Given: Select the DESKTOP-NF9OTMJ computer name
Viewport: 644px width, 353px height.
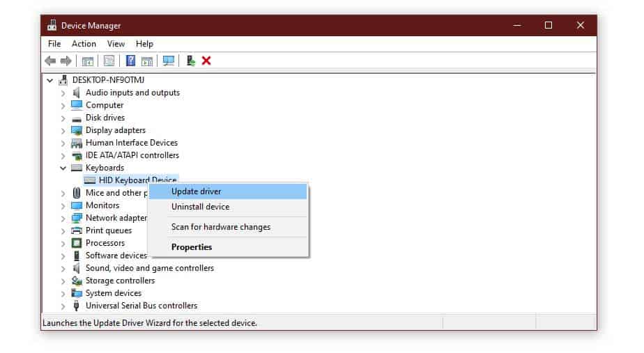Looking at the screenshot, I should (109, 80).
